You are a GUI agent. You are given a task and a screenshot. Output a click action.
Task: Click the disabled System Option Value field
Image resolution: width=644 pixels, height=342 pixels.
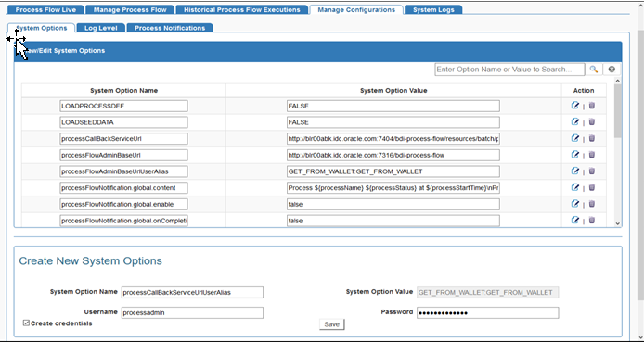click(x=487, y=292)
